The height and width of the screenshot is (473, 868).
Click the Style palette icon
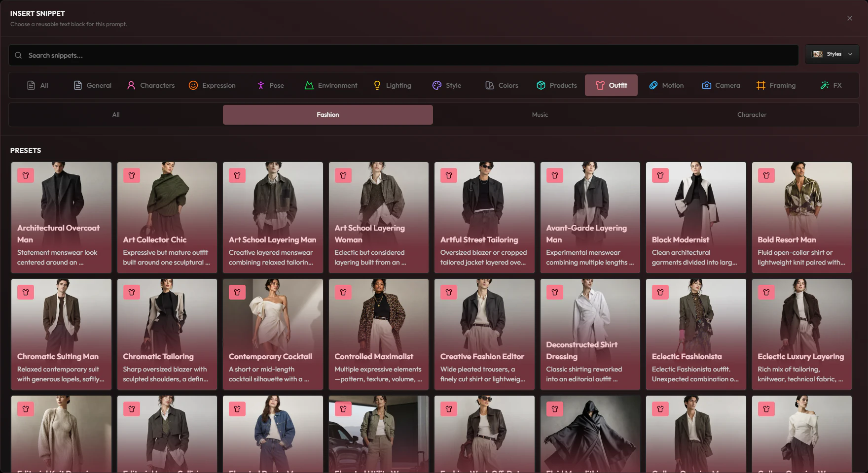click(x=437, y=85)
